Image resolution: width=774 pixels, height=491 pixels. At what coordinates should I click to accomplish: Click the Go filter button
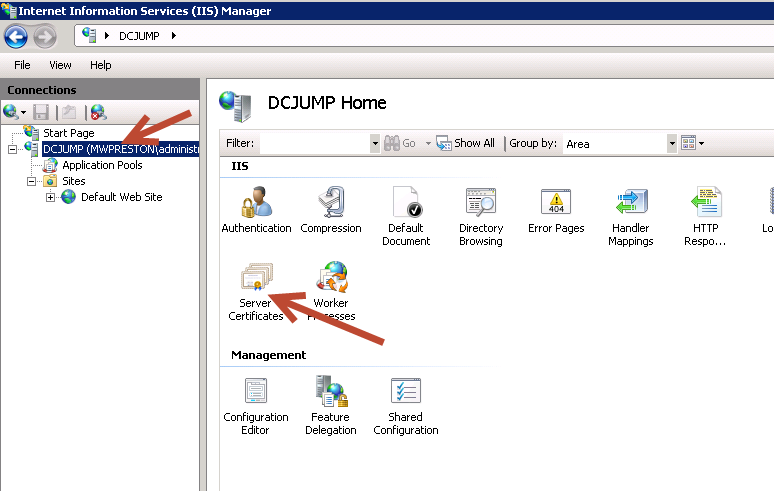click(400, 143)
